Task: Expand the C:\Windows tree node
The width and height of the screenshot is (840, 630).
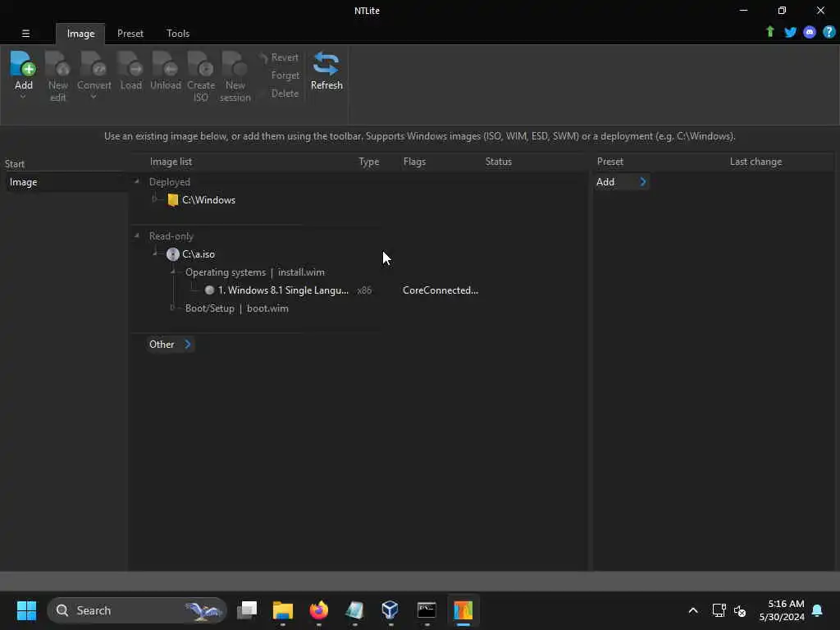Action: coord(155,199)
